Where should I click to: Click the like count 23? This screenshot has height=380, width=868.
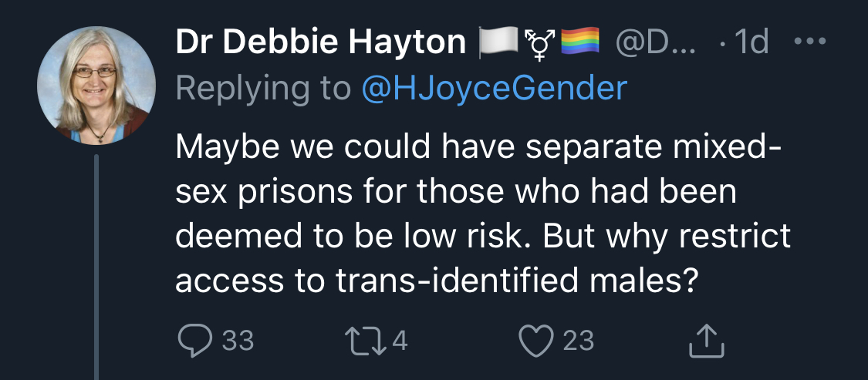579,340
